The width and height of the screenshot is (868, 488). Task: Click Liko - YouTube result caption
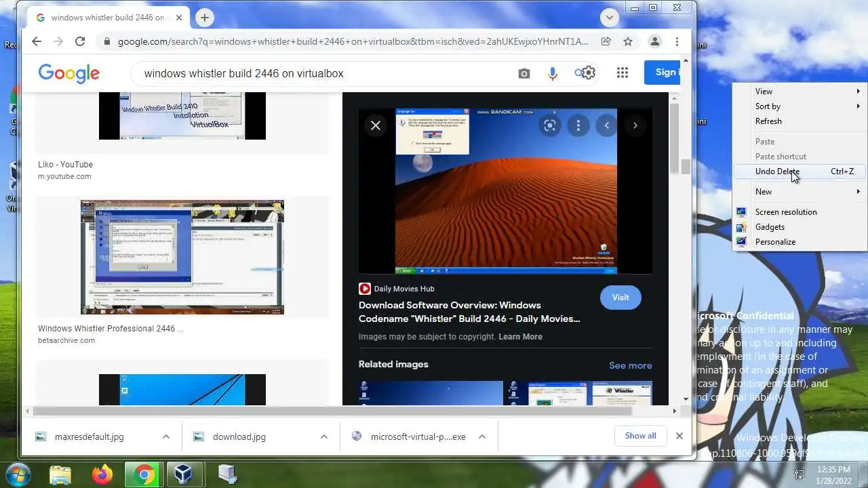click(65, 165)
